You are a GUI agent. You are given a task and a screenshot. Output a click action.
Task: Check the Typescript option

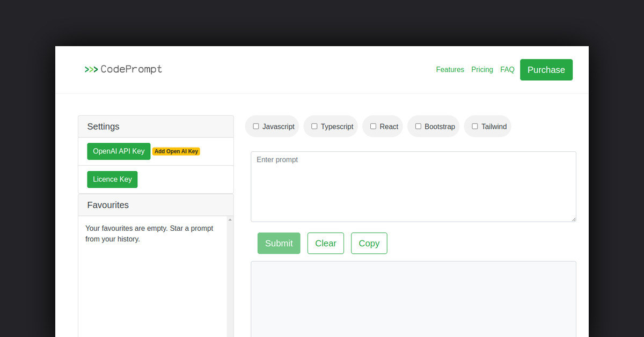pyautogui.click(x=314, y=126)
